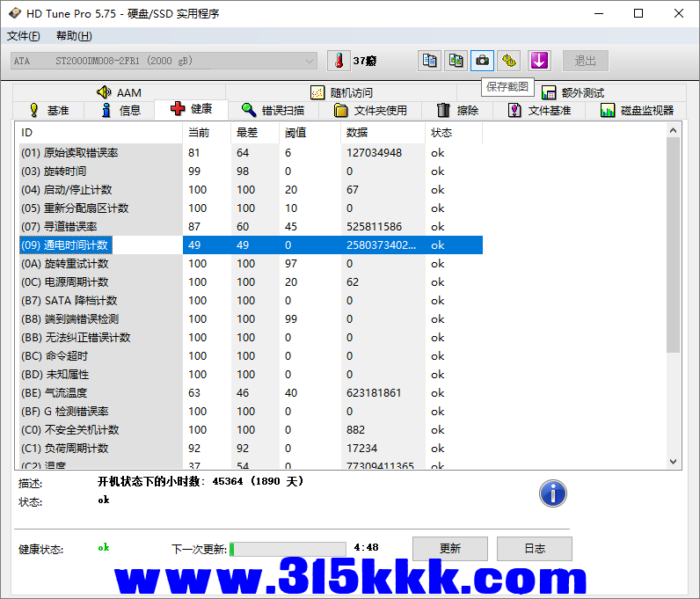Click the ID column header

(x=99, y=133)
